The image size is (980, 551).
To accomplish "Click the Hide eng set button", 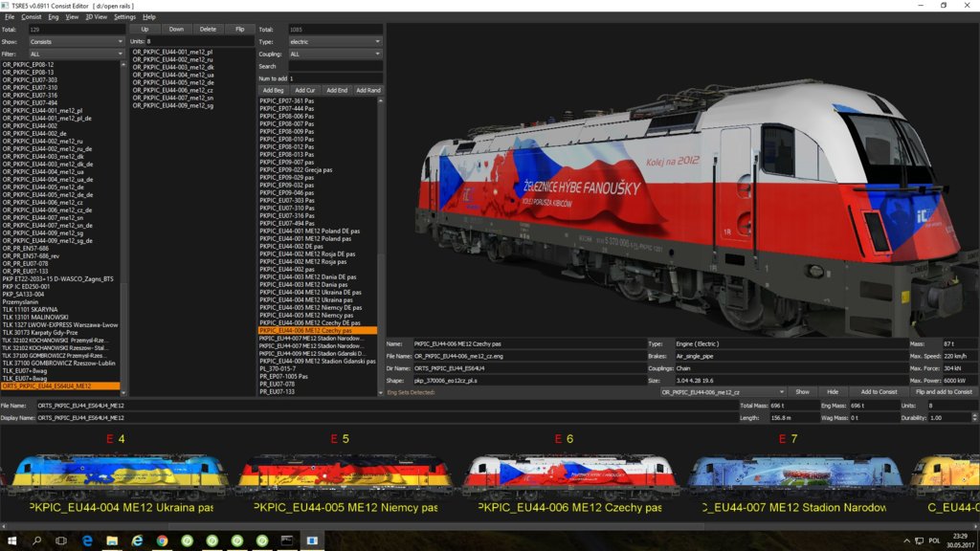I will click(833, 392).
